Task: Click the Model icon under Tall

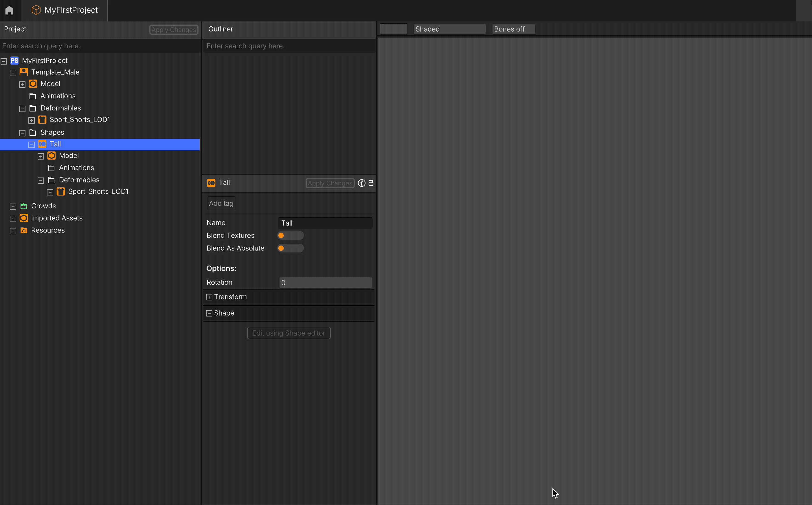Action: (52, 156)
